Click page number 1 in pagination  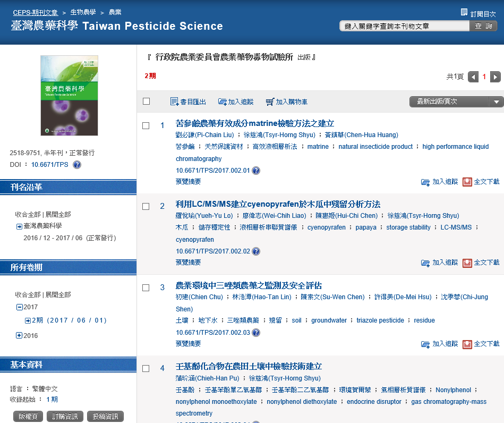[484, 77]
